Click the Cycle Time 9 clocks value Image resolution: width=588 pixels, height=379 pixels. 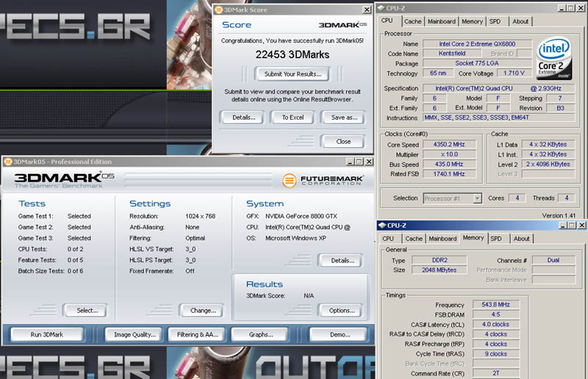pos(495,354)
